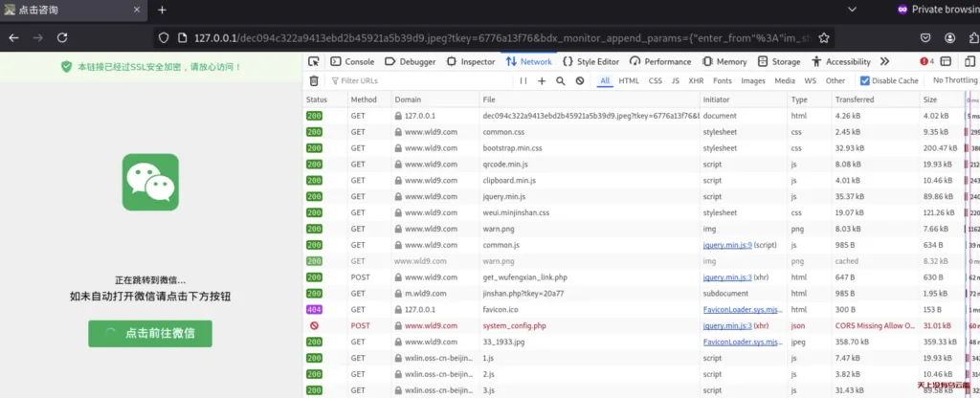Screen dimensions: 980x398
Task: Switch to the Debugger tab
Action: [x=410, y=61]
